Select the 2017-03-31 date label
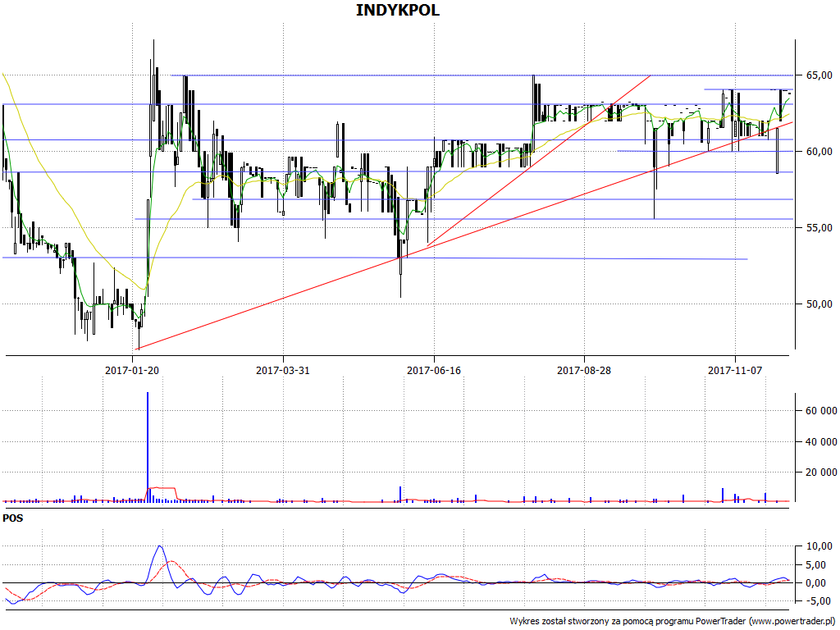 [283, 370]
